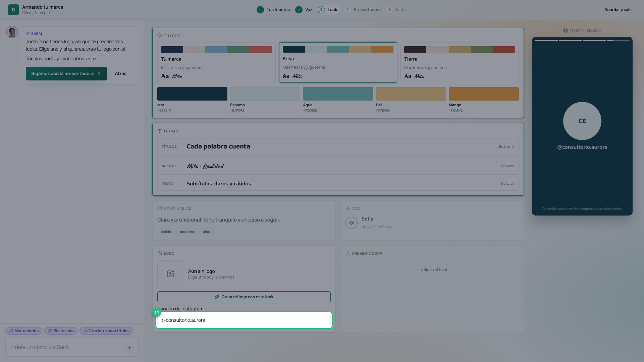This screenshot has width=644, height=362.
Task: Open the Lista step
Action: [x=396, y=10]
